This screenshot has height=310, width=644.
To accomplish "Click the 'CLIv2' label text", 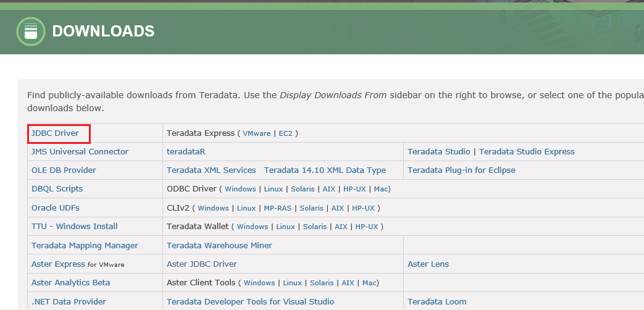I will pos(178,207).
